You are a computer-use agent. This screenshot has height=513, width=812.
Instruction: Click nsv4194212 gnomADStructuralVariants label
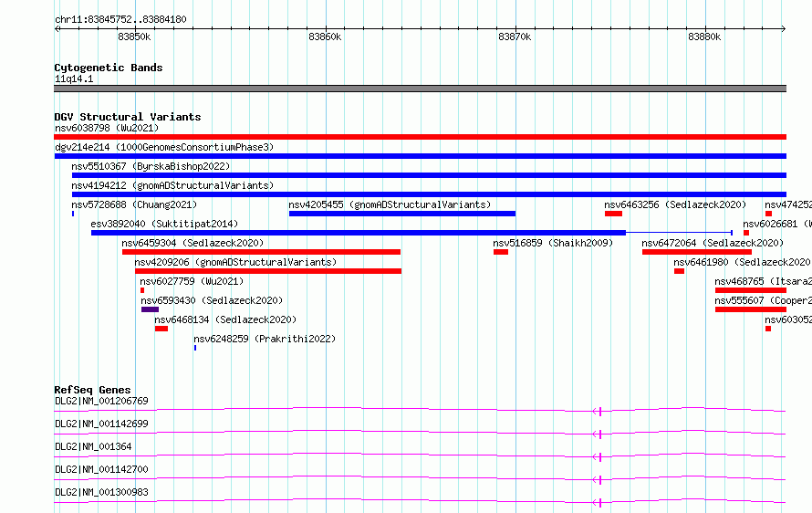pyautogui.click(x=172, y=185)
